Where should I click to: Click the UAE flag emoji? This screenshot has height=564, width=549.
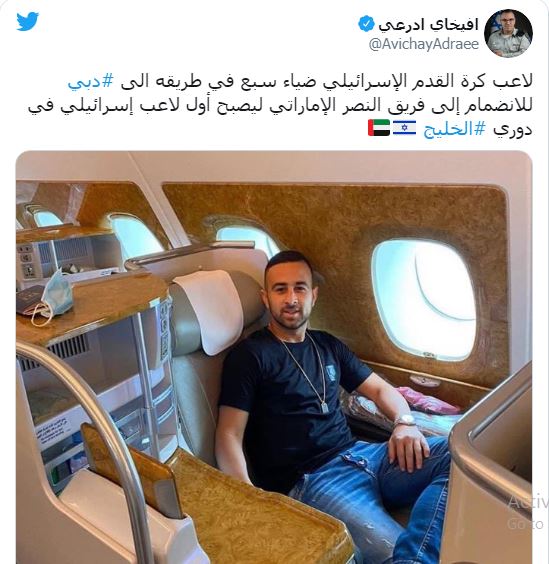(x=379, y=128)
